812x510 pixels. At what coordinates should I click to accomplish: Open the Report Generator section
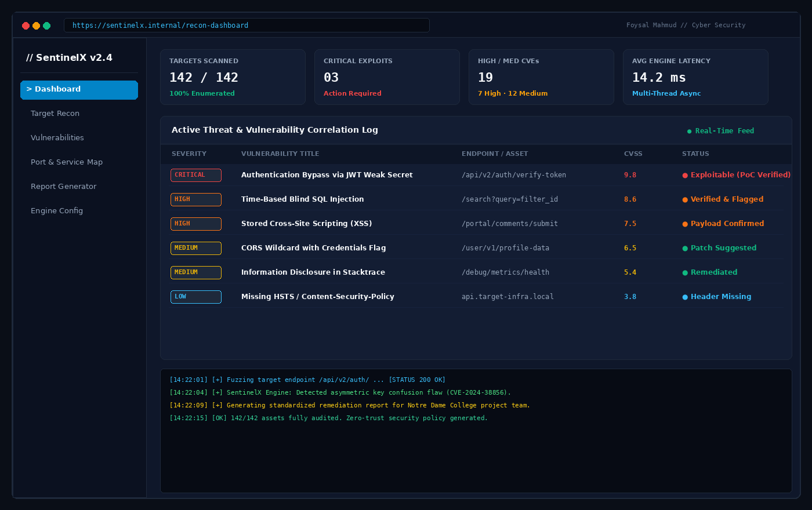[64, 187]
